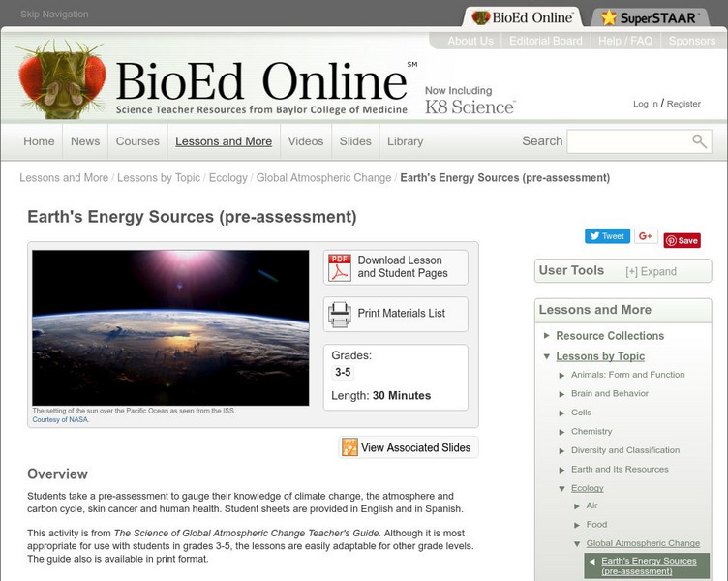Screen dimensions: 728x581
Task: Click the Log in link
Action: [646, 104]
